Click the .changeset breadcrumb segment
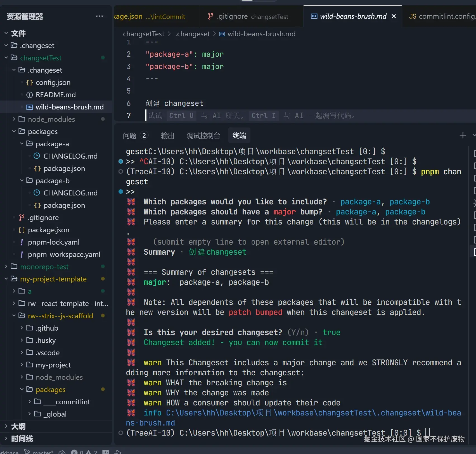 (x=193, y=34)
